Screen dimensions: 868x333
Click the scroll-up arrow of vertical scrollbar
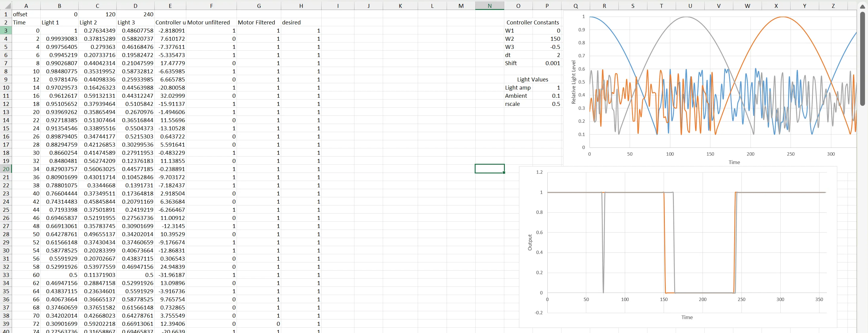[x=862, y=6]
